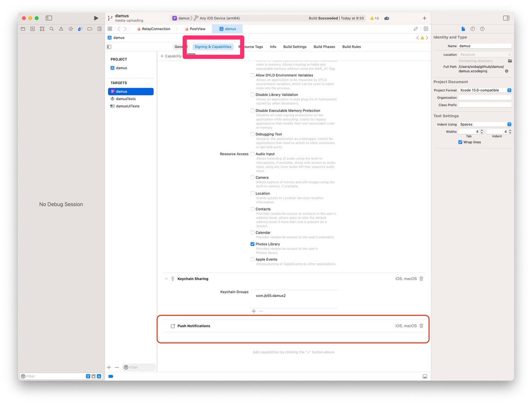Open the breakpoint navigator icon
The image size is (532, 404).
[x=90, y=29]
